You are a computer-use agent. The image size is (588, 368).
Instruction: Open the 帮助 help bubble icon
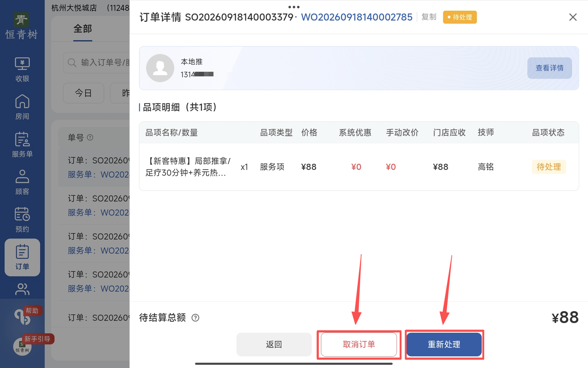(x=22, y=317)
